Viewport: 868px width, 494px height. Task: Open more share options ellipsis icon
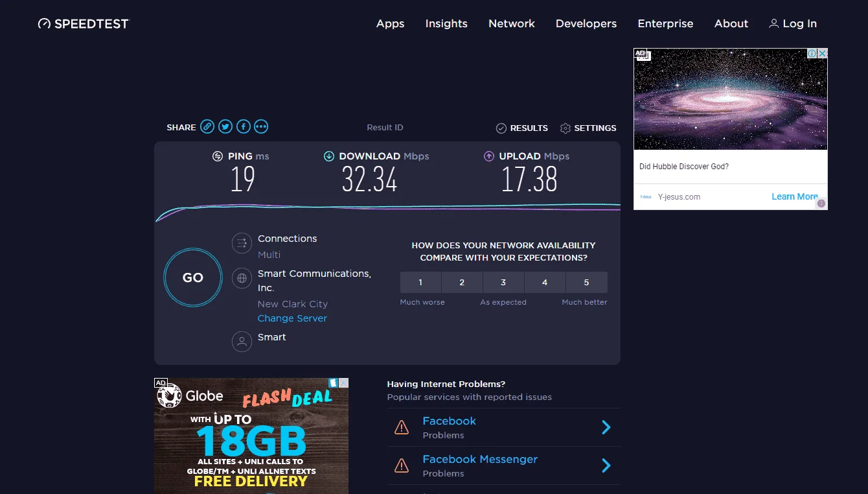click(261, 127)
